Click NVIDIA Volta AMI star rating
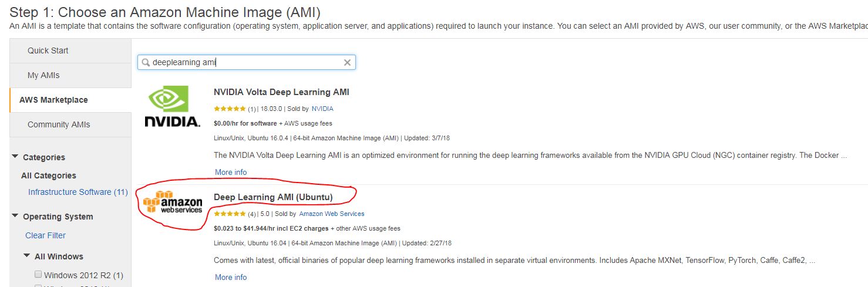 [x=230, y=109]
